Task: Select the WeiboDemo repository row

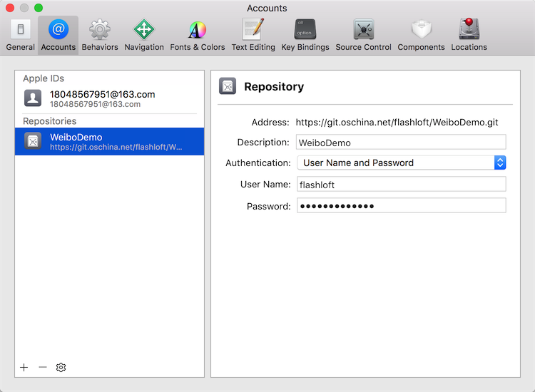Action: 110,141
